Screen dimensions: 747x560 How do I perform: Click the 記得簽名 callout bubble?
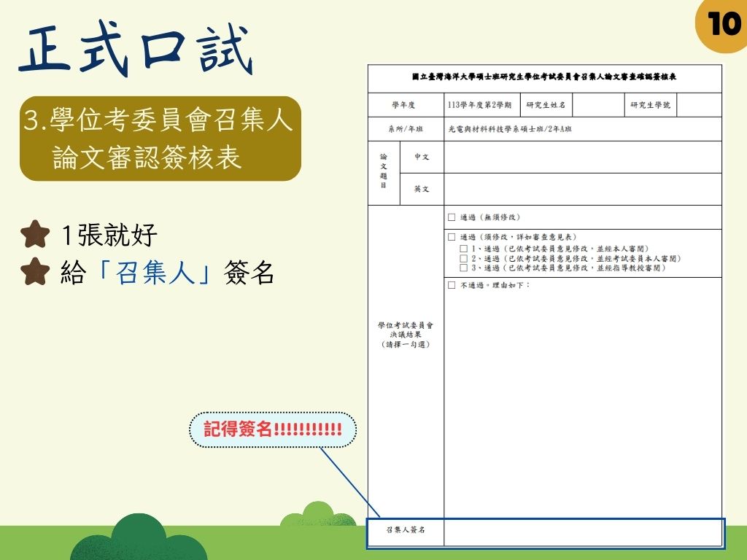click(272, 429)
